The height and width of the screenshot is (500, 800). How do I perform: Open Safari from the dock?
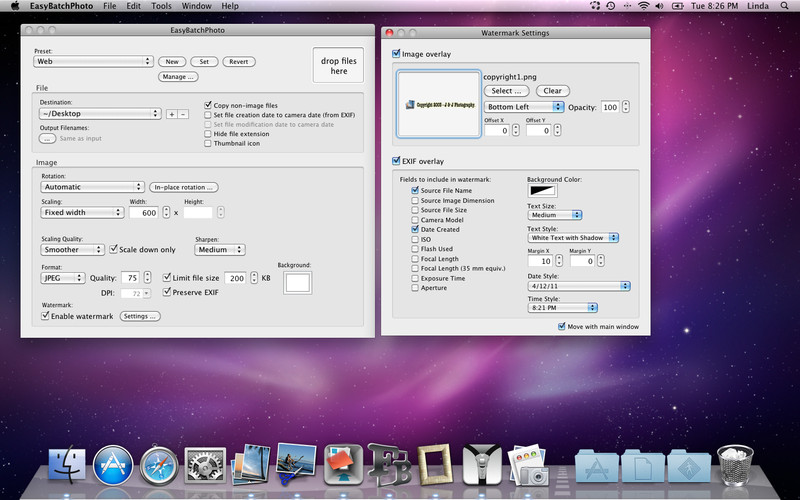(x=160, y=465)
